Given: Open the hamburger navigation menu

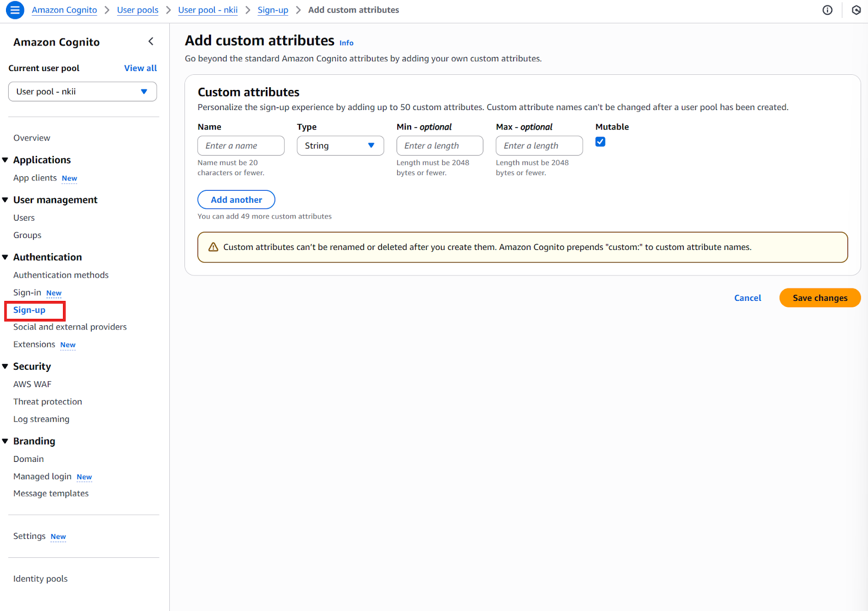Looking at the screenshot, I should (15, 10).
